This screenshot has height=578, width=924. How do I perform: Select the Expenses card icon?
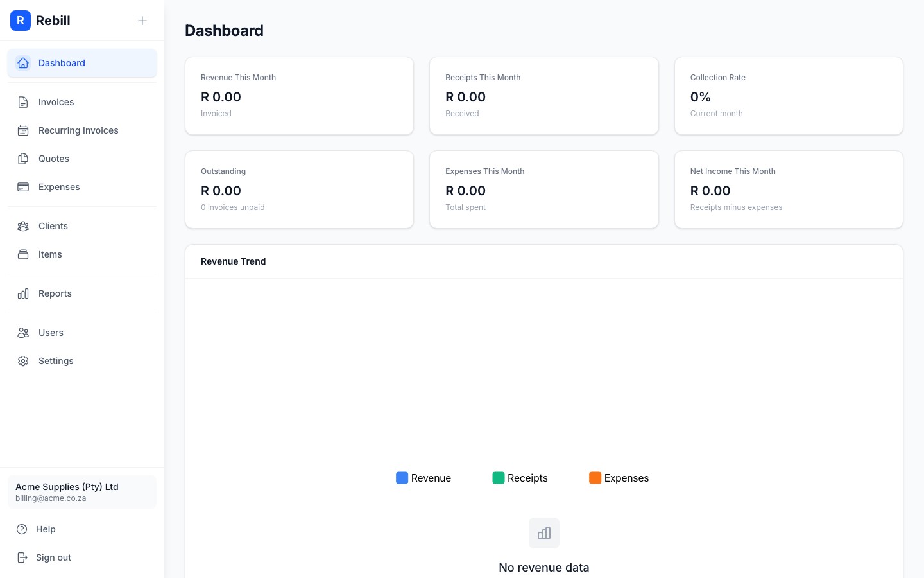tap(23, 187)
